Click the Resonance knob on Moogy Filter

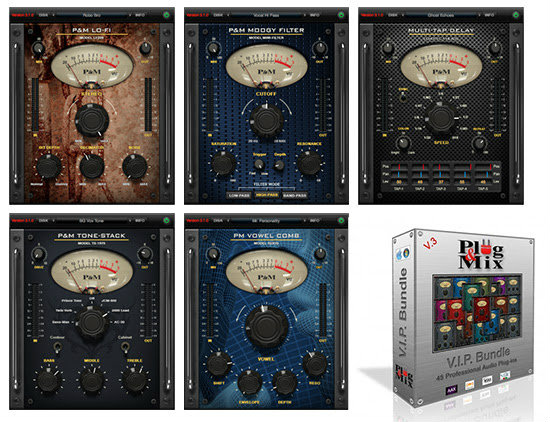309,163
